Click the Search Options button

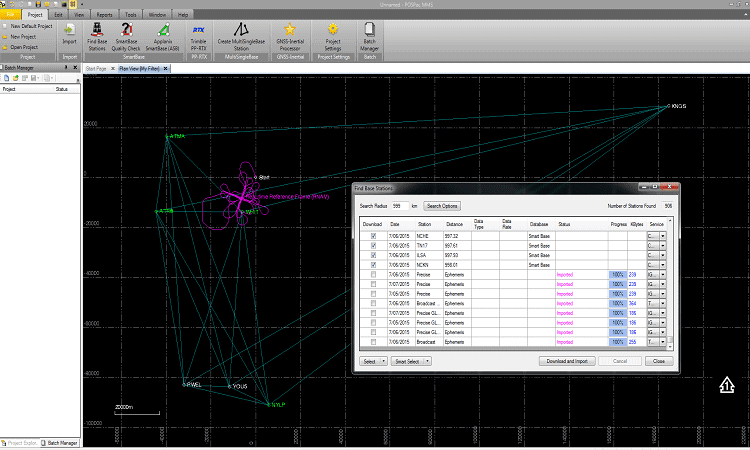point(442,206)
